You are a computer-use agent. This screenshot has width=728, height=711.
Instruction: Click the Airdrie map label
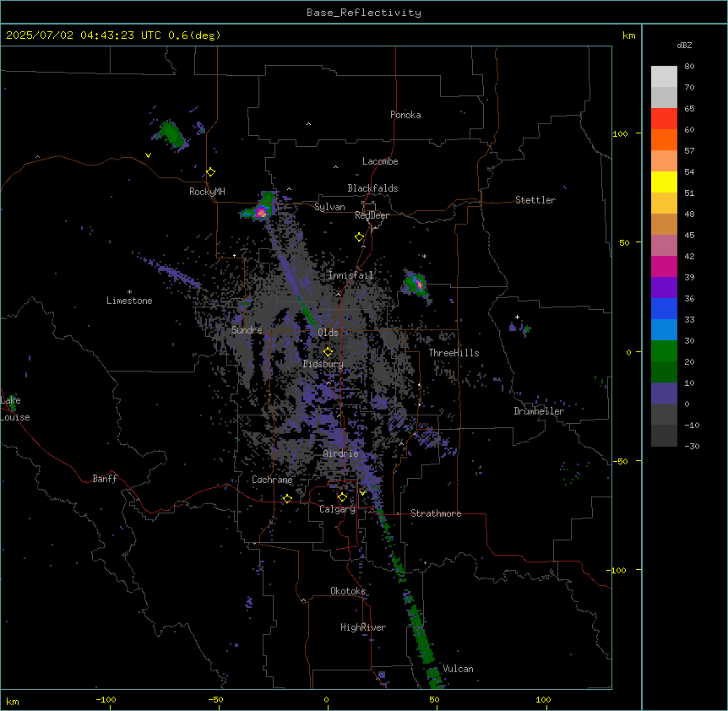pos(341,453)
